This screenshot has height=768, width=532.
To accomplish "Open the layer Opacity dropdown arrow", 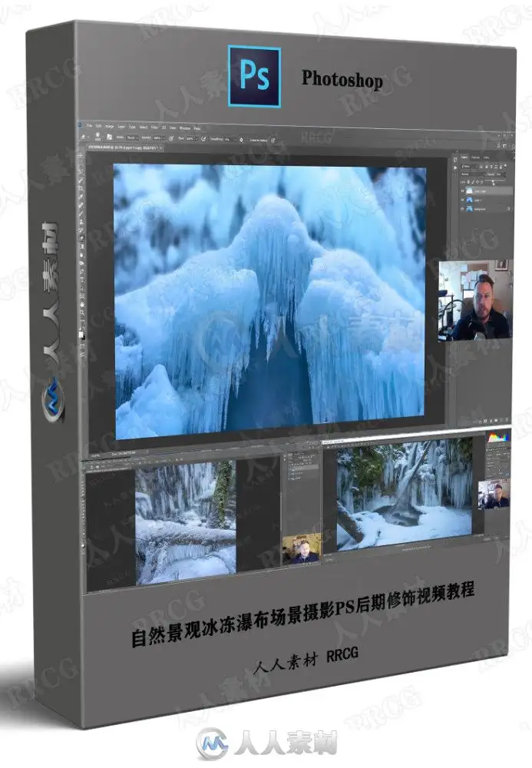I will pos(504,174).
